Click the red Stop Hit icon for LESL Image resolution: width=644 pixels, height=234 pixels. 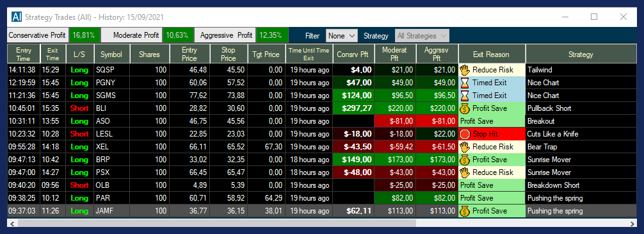(465, 134)
